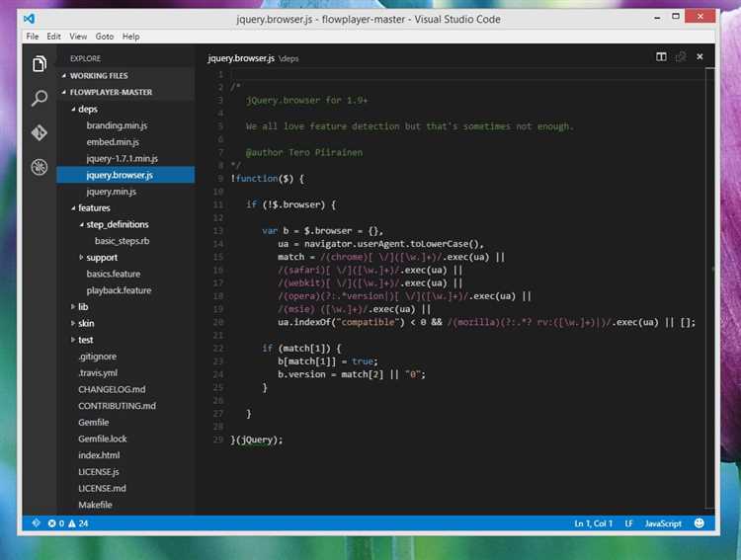Click the warnings count 24 in status bar
The image size is (741, 560).
[78, 523]
